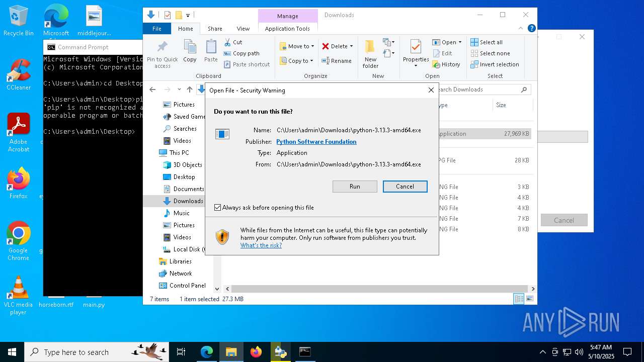
Task: Open Command Prompt taskbar icon
Action: click(x=305, y=352)
